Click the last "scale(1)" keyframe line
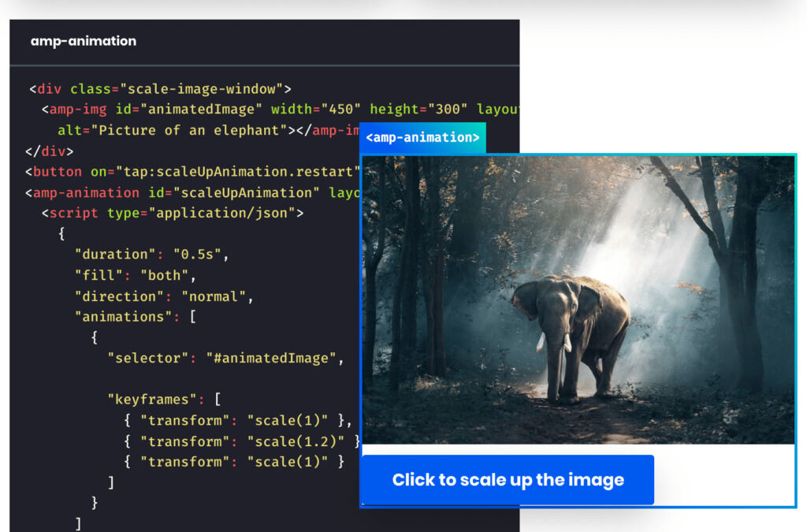The width and height of the screenshot is (807, 532). (x=233, y=462)
